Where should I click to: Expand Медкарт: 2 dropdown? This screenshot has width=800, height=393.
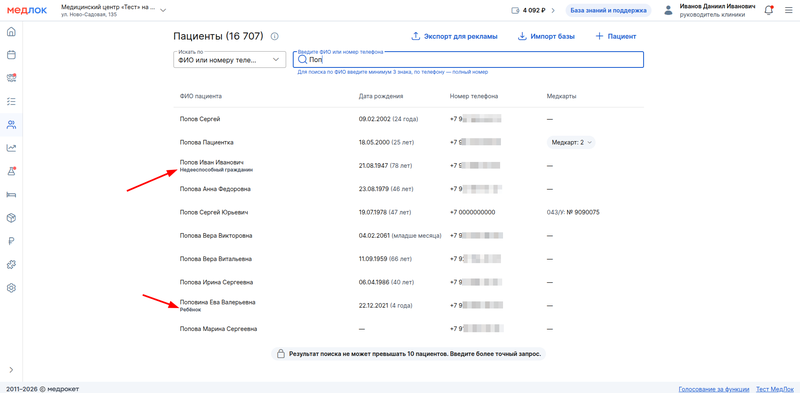(571, 142)
